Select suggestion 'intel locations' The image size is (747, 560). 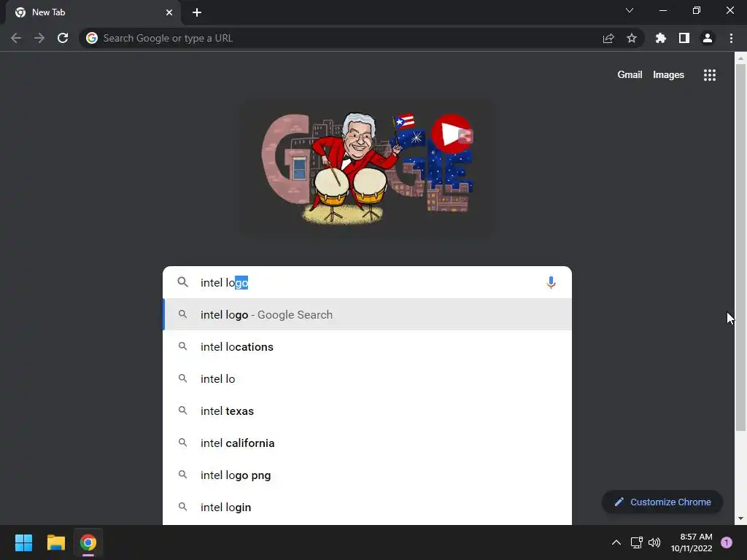pos(368,346)
